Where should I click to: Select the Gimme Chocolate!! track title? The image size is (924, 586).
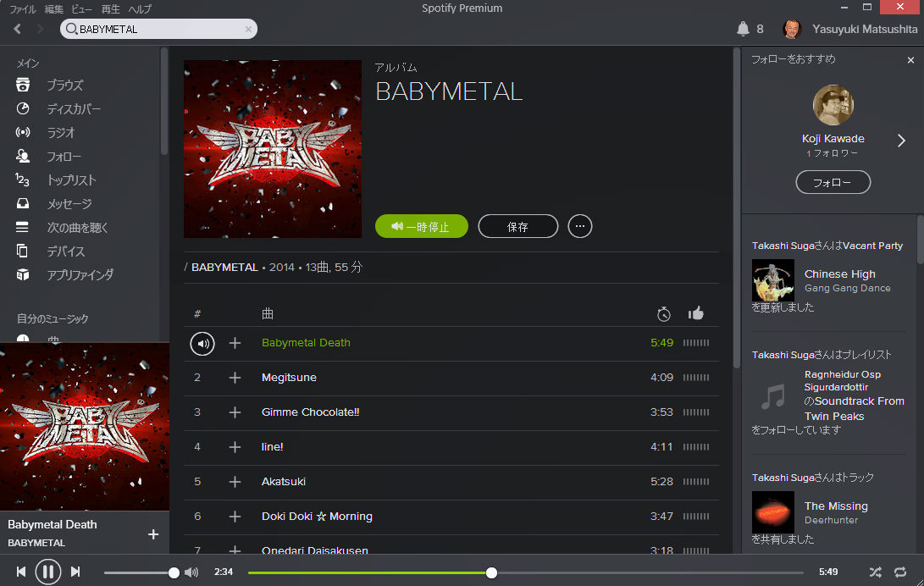point(311,412)
